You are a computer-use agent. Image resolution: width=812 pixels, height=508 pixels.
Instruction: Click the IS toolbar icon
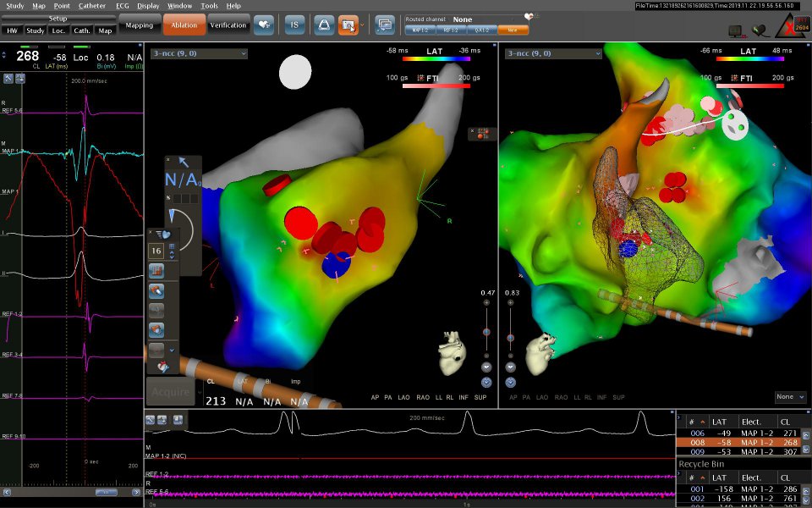point(295,25)
